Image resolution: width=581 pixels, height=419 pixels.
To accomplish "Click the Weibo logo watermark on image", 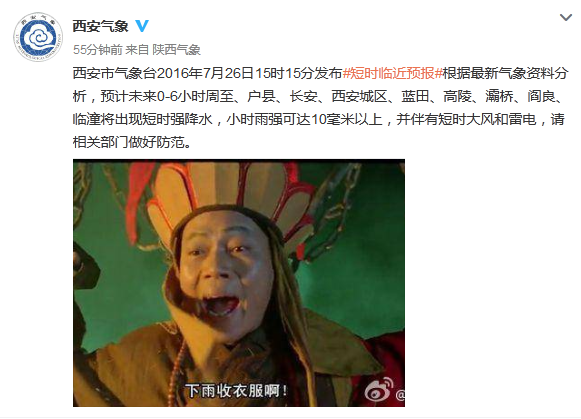I will pyautogui.click(x=379, y=389).
